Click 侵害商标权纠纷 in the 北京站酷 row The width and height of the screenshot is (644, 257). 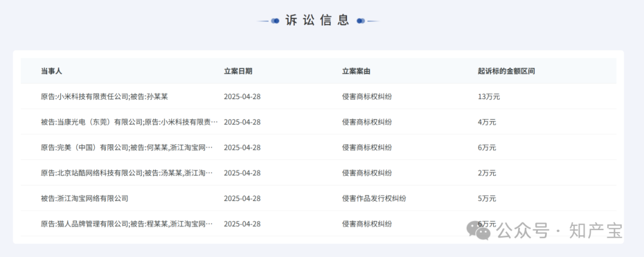click(x=367, y=174)
